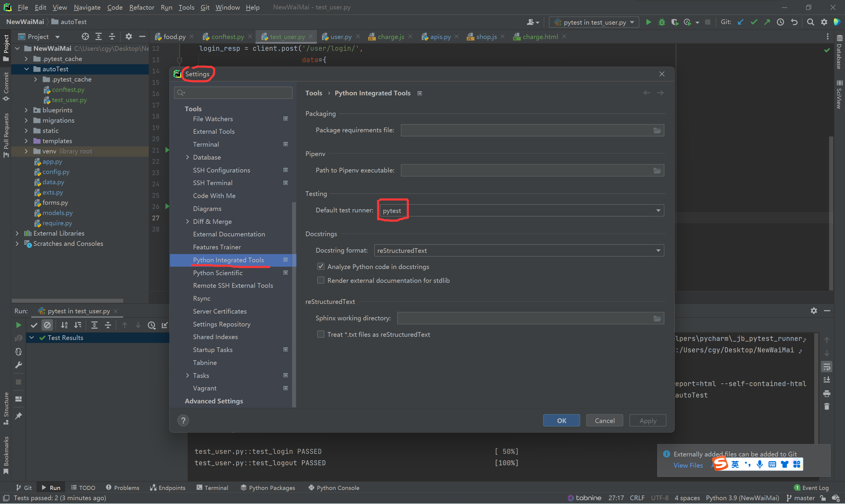
Task: Open the Refactor menu
Action: pos(141,7)
